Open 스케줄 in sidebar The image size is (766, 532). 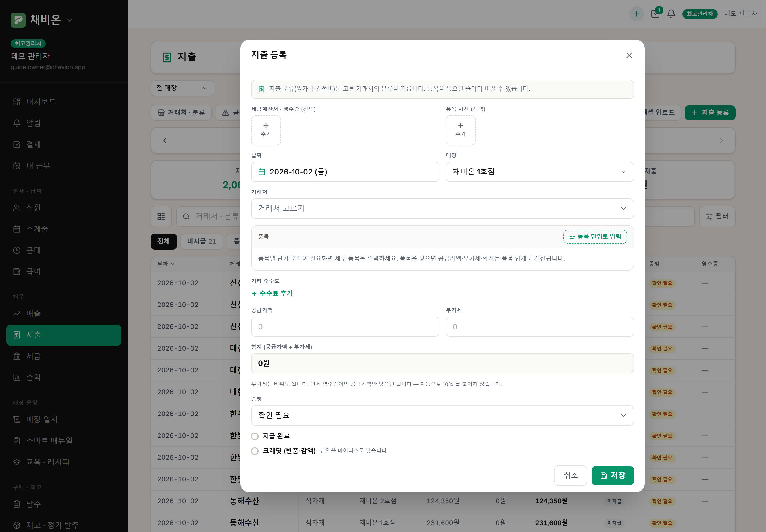pos(64,229)
